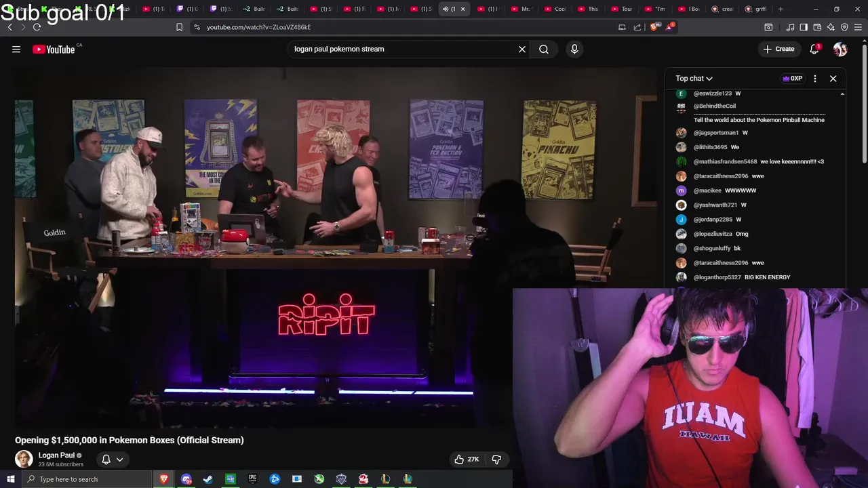Bookmark this page in address bar
This screenshot has height=488, width=868.
point(179,27)
